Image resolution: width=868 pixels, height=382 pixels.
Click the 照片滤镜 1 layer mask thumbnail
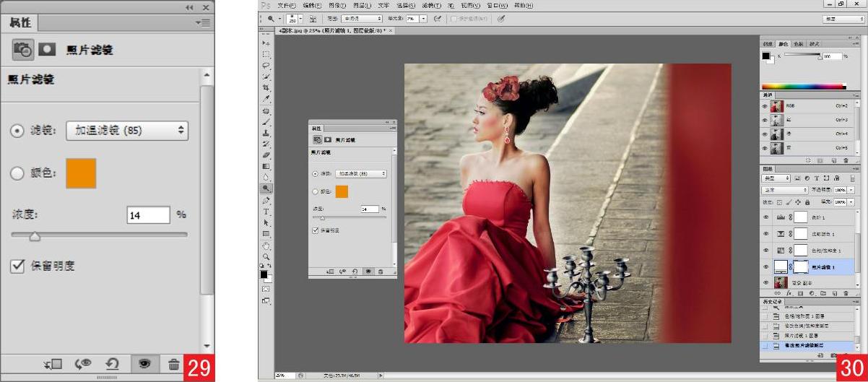pyautogui.click(x=800, y=266)
